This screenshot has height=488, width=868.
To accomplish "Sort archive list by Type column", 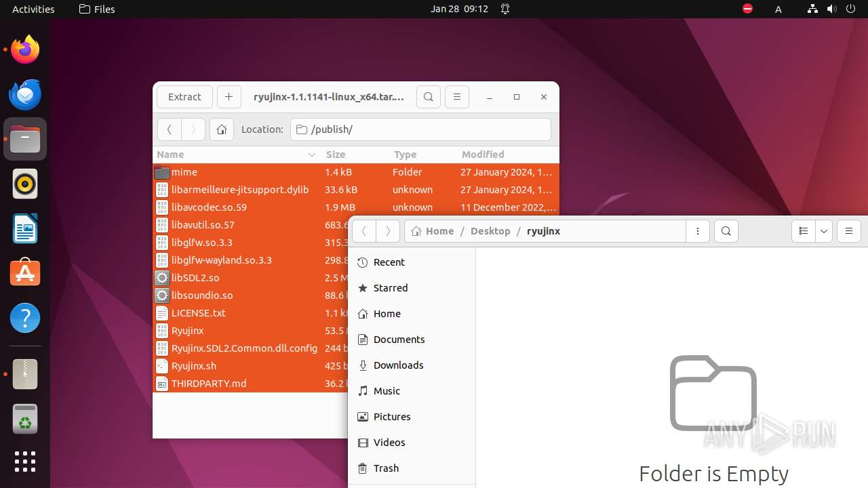I will 422,155.
